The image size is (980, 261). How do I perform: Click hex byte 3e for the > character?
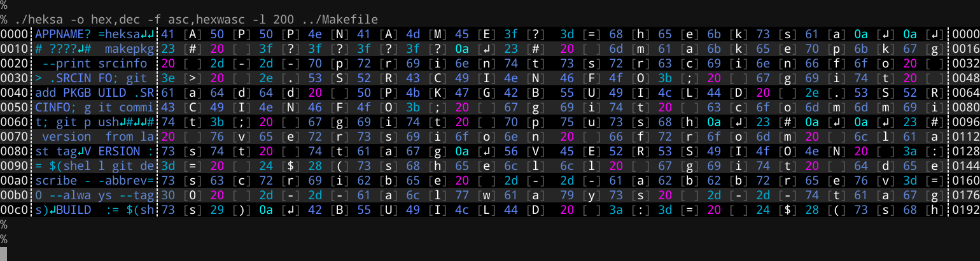168,78
